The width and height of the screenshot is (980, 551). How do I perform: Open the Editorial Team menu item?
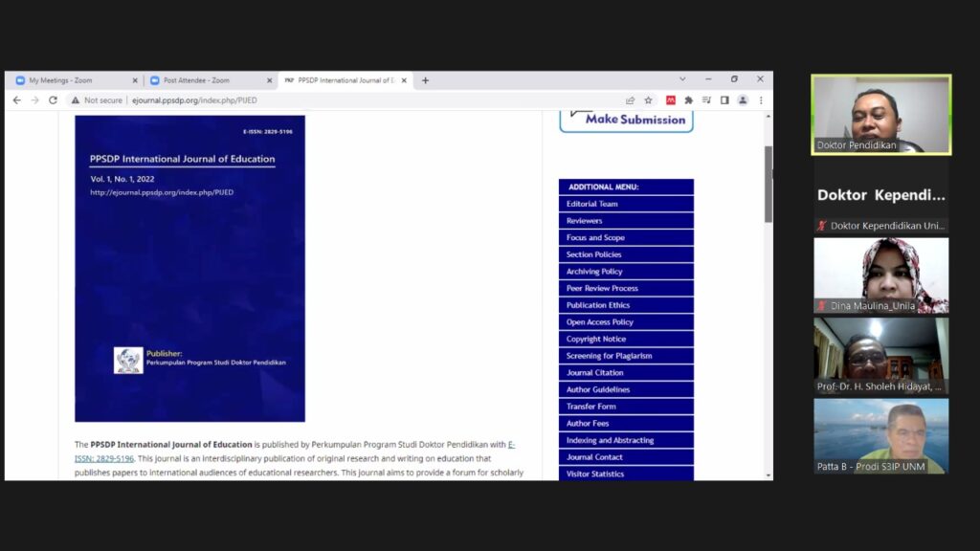point(626,204)
